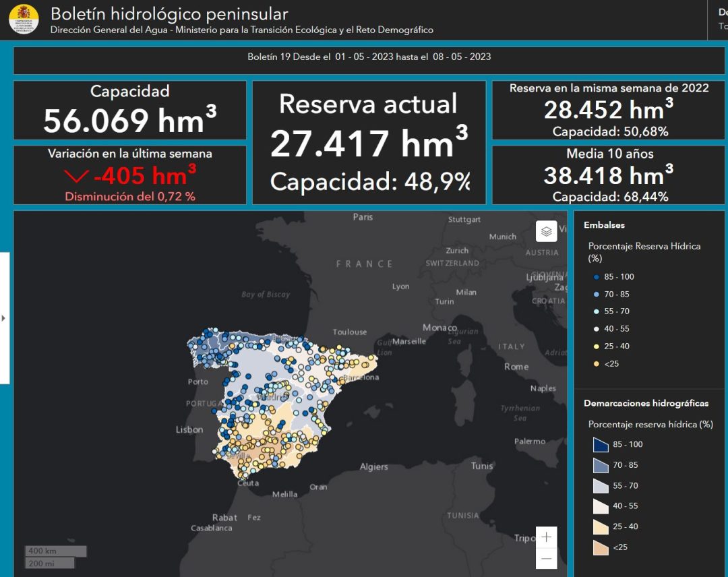The height and width of the screenshot is (577, 728).
Task: Click the orange <25 reservoir dot in legend
Action: click(597, 364)
